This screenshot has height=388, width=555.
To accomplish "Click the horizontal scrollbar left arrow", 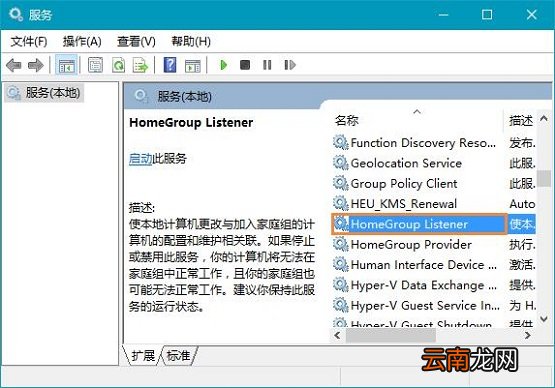I will pos(338,335).
